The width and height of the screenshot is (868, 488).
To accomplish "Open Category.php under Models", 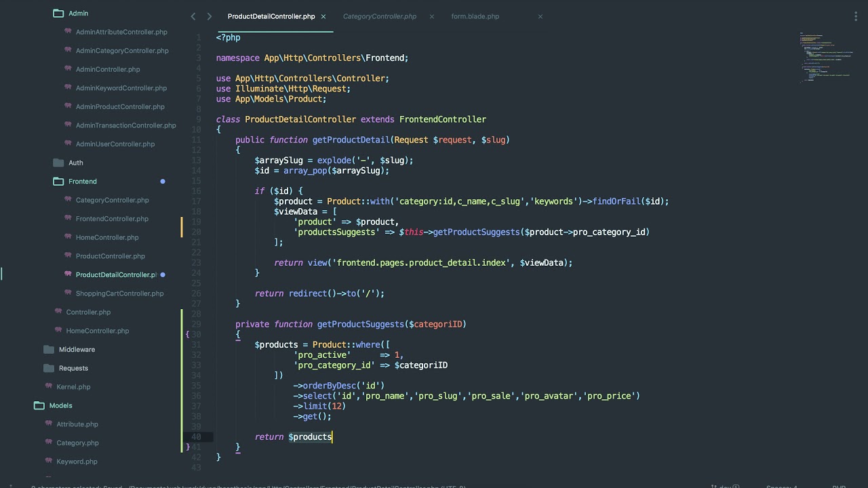I will (x=77, y=443).
